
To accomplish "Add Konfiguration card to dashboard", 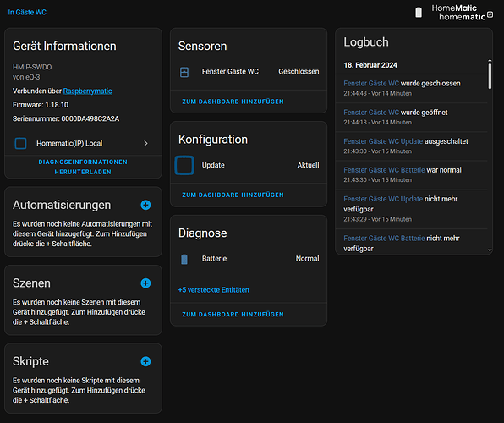I will coord(233,195).
